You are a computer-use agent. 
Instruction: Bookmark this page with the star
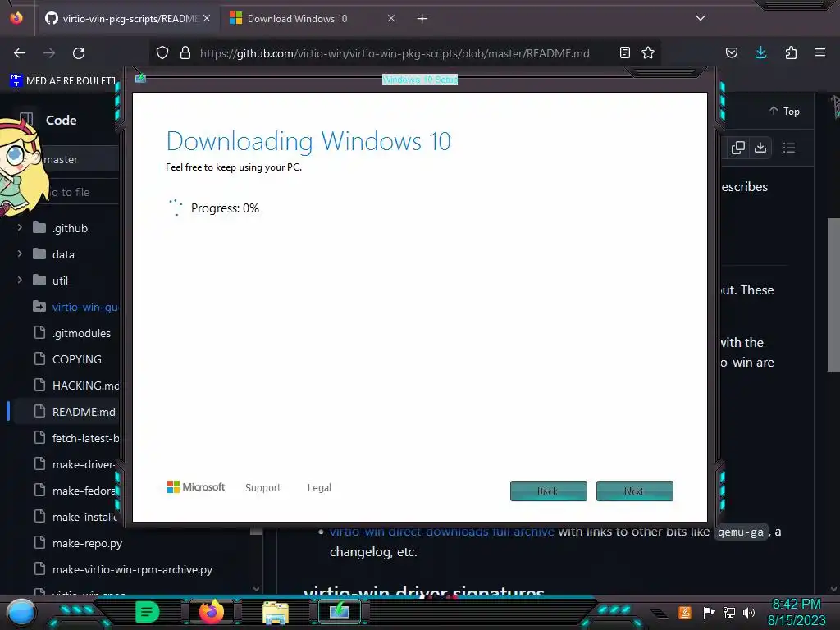pyautogui.click(x=648, y=52)
